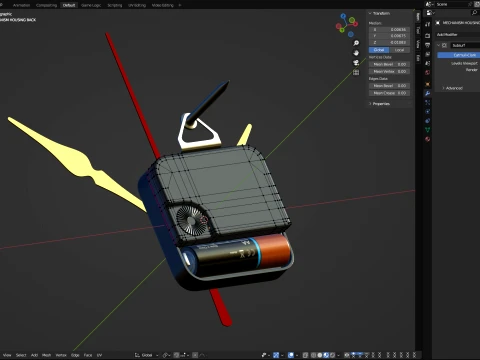Switch to the Scripting workspace tab
Screen dimensions: 480x360
click(x=115, y=5)
